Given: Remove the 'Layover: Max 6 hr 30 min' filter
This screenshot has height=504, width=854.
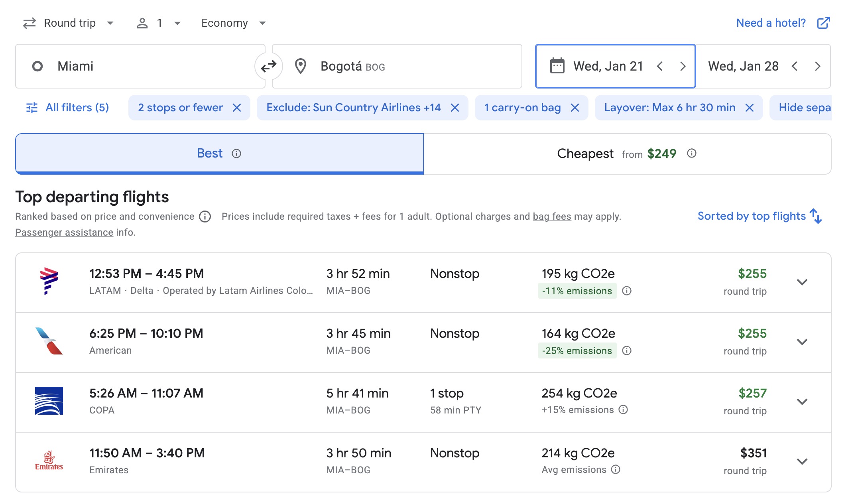Looking at the screenshot, I should tap(749, 107).
